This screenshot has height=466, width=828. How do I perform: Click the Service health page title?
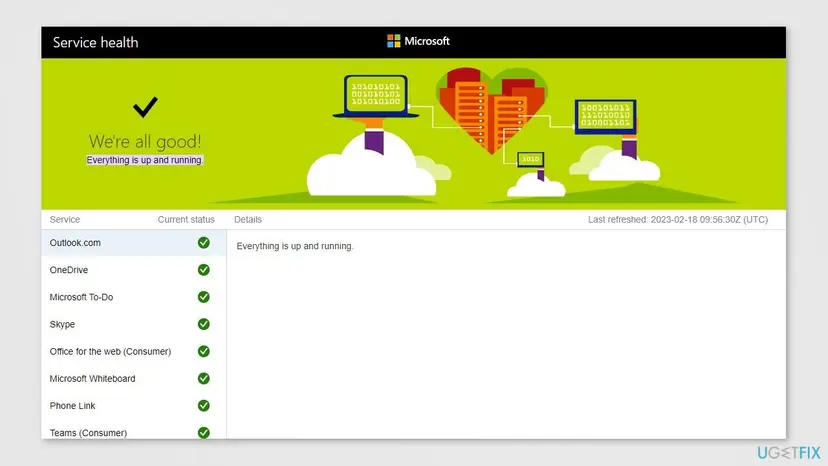pyautogui.click(x=96, y=42)
